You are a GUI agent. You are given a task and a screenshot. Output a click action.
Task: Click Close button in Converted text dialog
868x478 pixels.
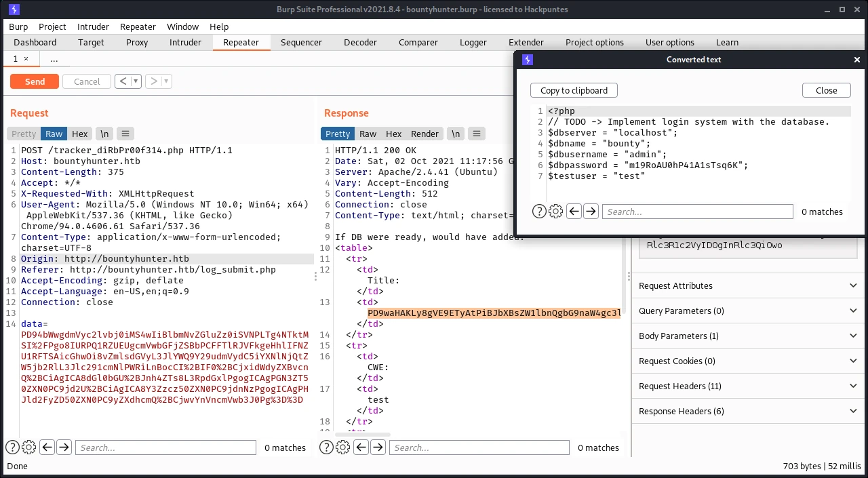tap(826, 90)
